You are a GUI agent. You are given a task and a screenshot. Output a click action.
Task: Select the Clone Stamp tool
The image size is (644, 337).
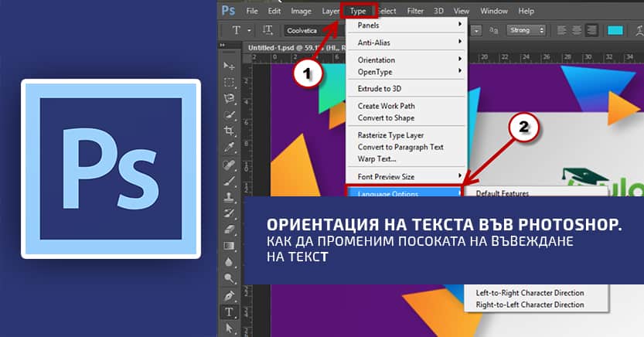pos(229,197)
